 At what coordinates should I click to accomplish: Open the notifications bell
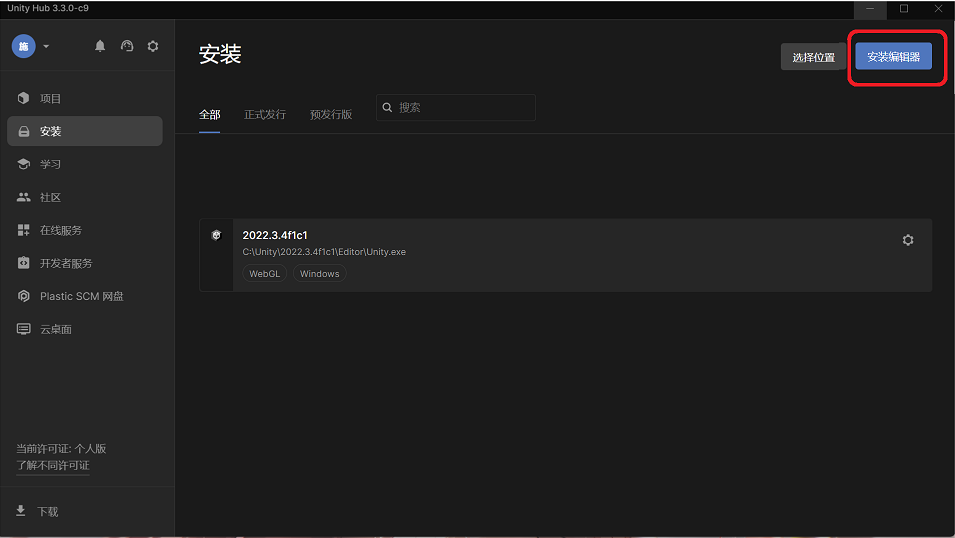point(100,46)
